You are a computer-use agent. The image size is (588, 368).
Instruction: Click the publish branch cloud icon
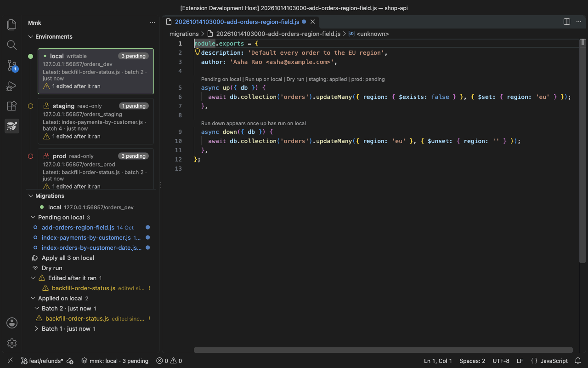pos(70,361)
